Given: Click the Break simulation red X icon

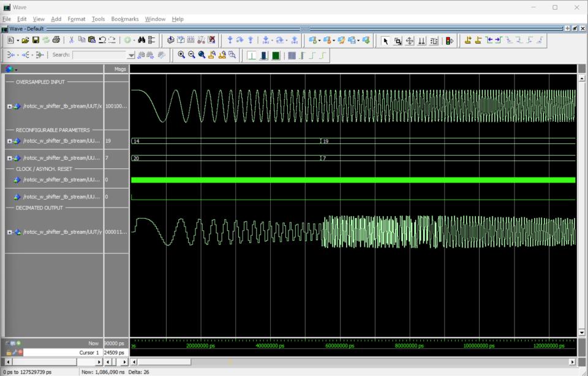Looking at the screenshot, I should click(x=211, y=40).
